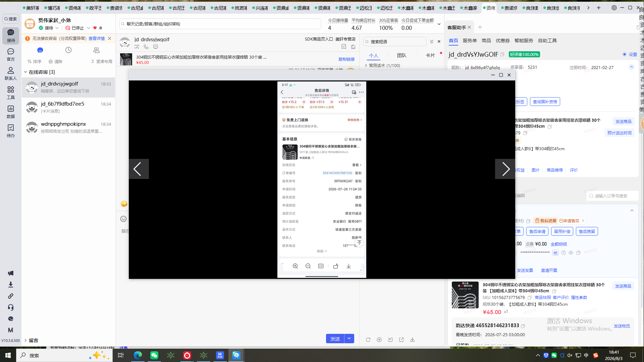Image resolution: width=644 pixels, height=362 pixels.
Task: Click the transfer conversation icon under customer name
Action: [x=137, y=47]
